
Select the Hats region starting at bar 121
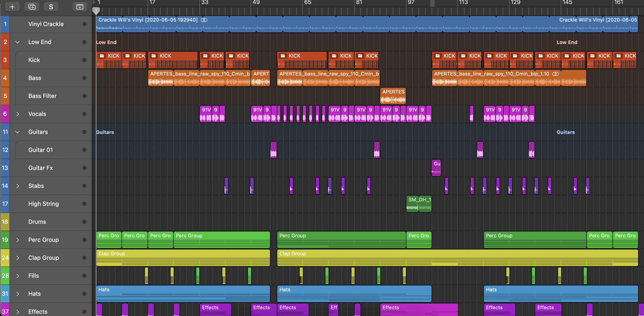pos(561,294)
